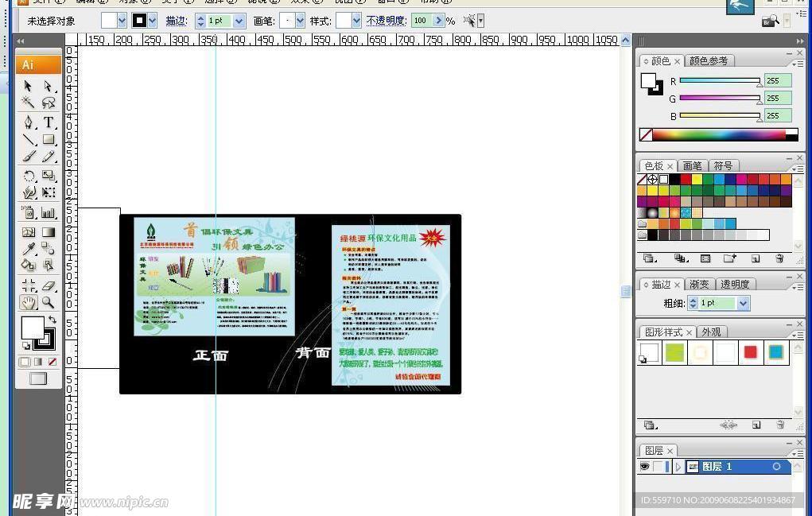Delete swatch via 色板 trash icon
The height and width of the screenshot is (516, 812).
779,258
